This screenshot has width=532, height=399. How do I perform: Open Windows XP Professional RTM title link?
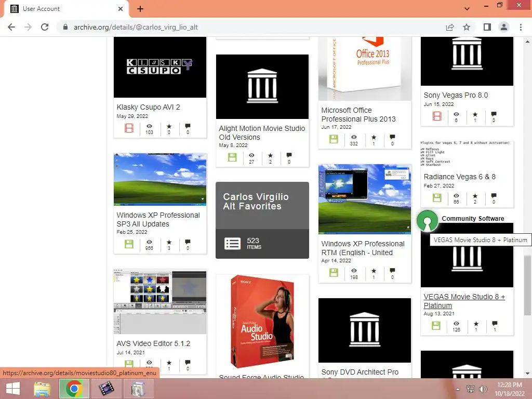click(x=363, y=248)
